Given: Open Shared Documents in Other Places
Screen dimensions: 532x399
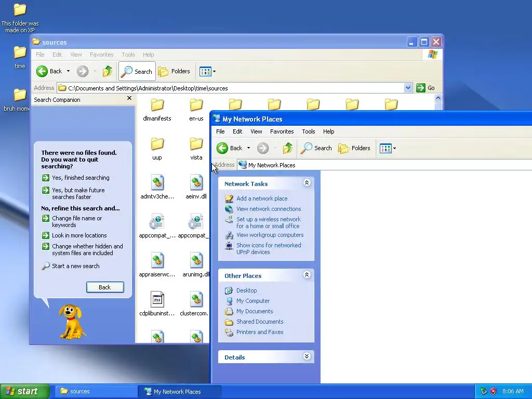Looking at the screenshot, I should coord(260,322).
